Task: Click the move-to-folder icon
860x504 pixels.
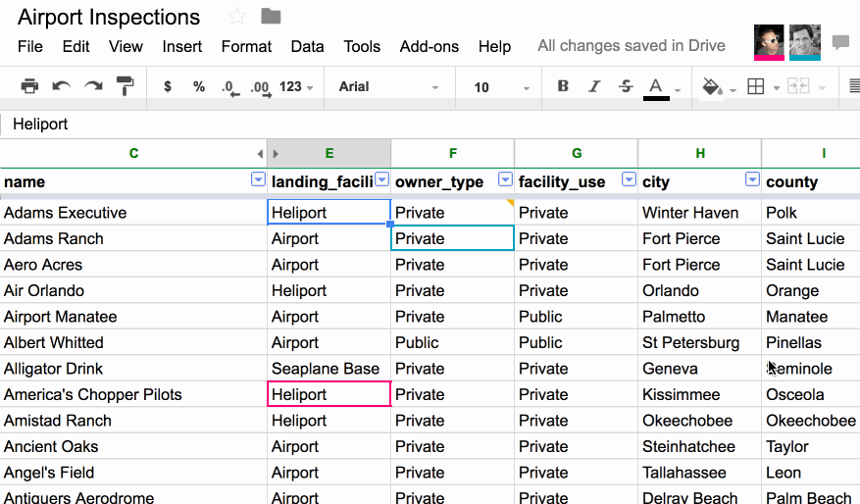Action: click(271, 17)
